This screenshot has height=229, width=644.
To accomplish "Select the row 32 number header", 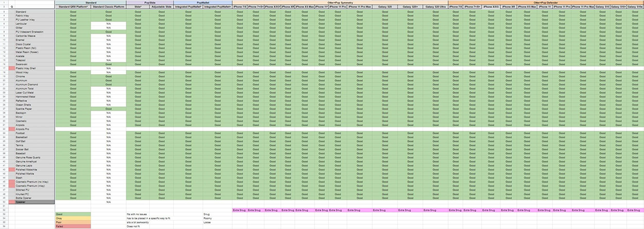I will pos(4,129).
